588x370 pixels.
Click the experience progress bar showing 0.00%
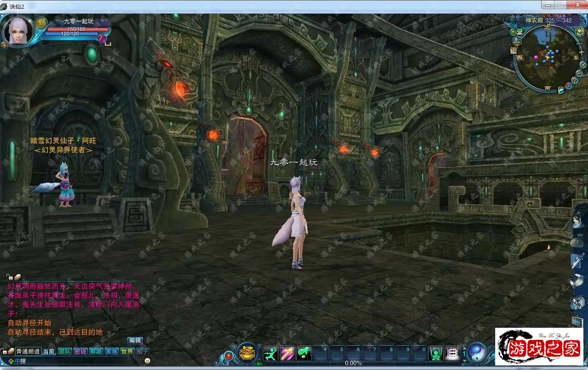[x=354, y=363]
